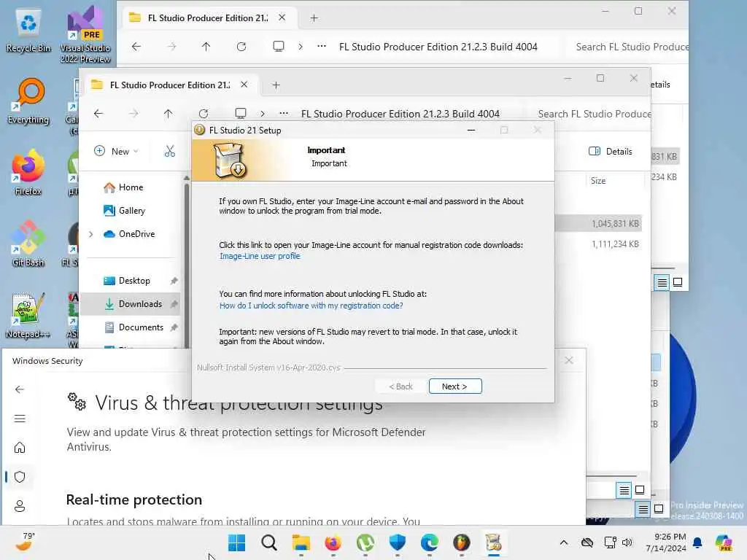The width and height of the screenshot is (747, 560).
Task: Open the weather widget showing 79°
Action: point(26,542)
